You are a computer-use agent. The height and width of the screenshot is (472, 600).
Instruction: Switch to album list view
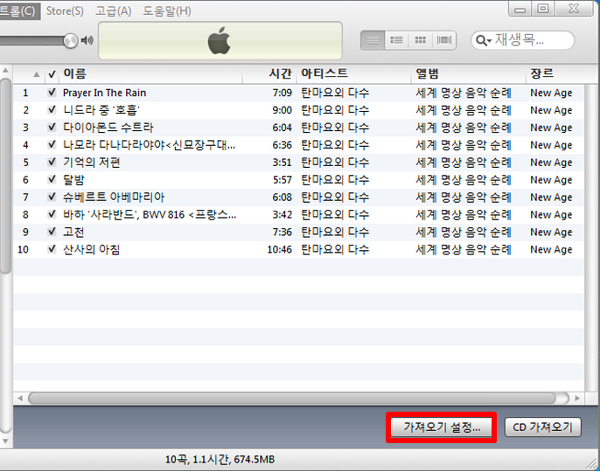tap(396, 40)
